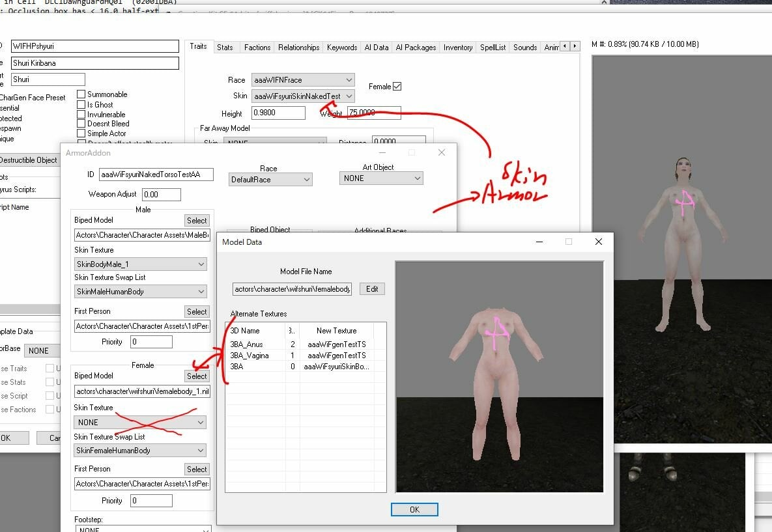Click the Weapon Adjust field
The image size is (772, 532).
tap(162, 195)
